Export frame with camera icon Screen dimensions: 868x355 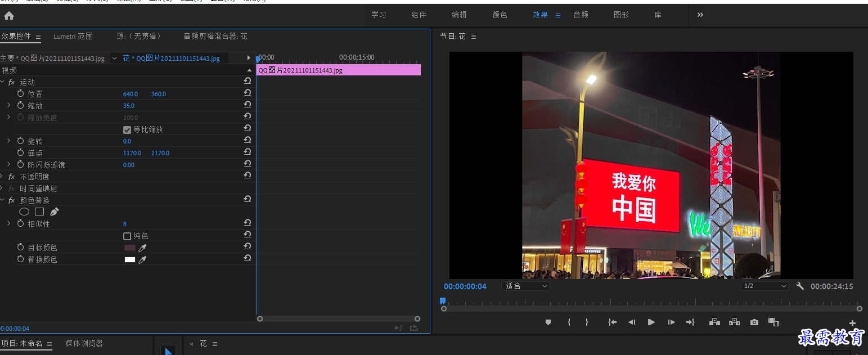point(754,322)
